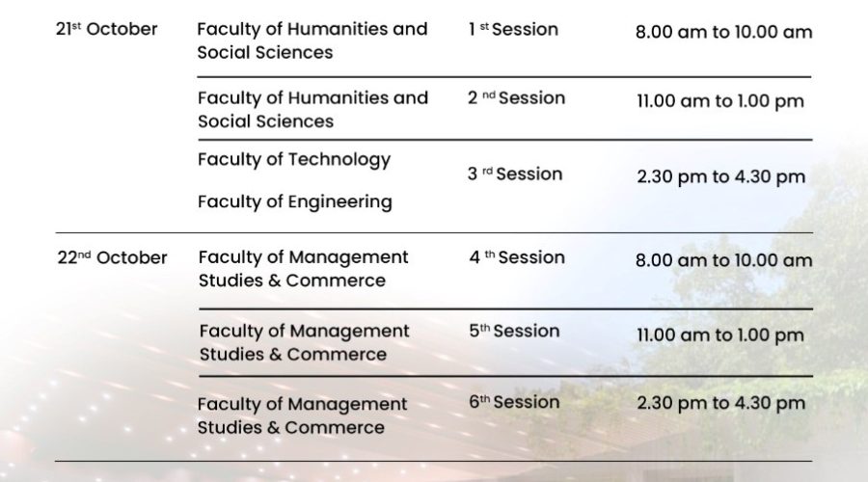
Task: Select Faculty of Management in 5th Session row
Action: (x=304, y=342)
